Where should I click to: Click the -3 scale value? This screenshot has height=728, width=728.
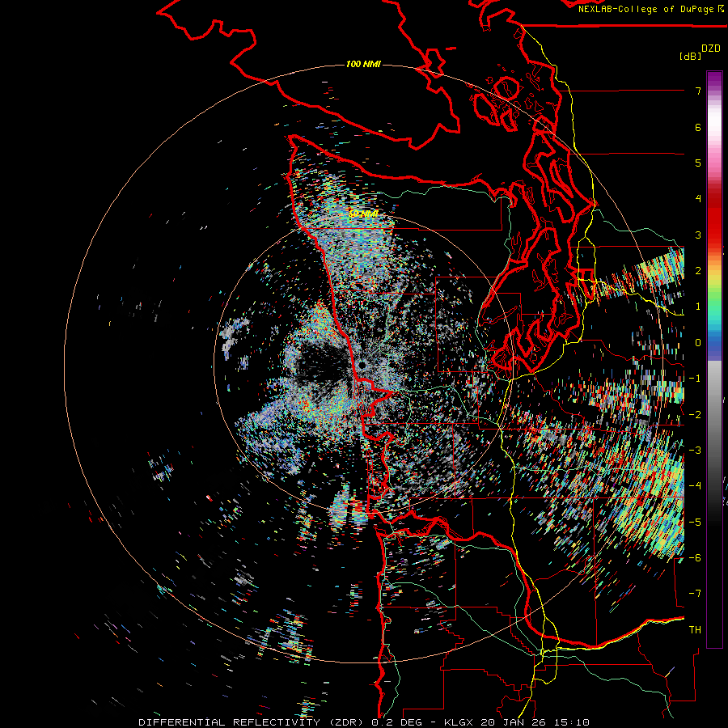[695, 451]
